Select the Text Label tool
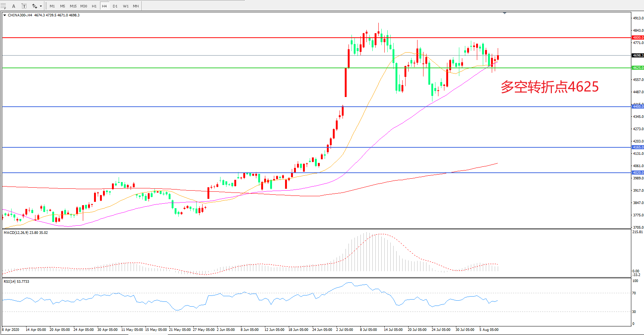Image resolution: width=644 pixels, height=335 pixels. coord(24,6)
